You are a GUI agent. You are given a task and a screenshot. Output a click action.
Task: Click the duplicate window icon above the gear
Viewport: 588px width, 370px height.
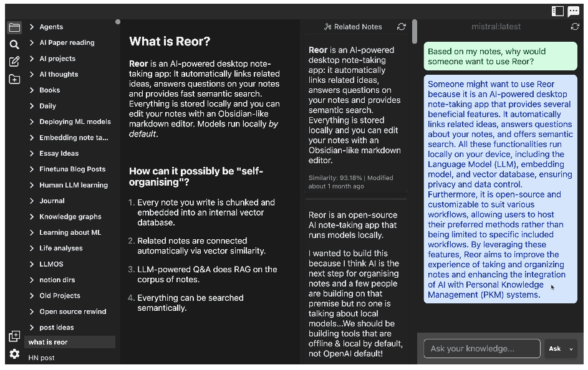coord(14,336)
